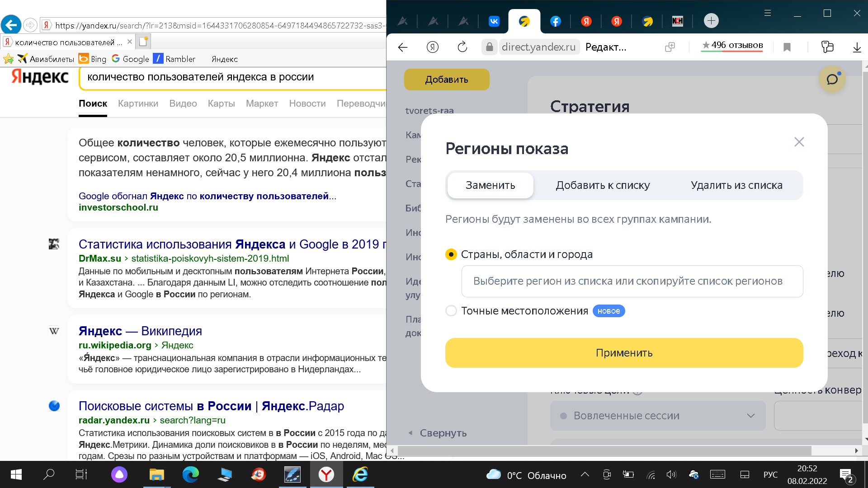Switch to the VK browser tab
This screenshot has width=868, height=488.
494,21
